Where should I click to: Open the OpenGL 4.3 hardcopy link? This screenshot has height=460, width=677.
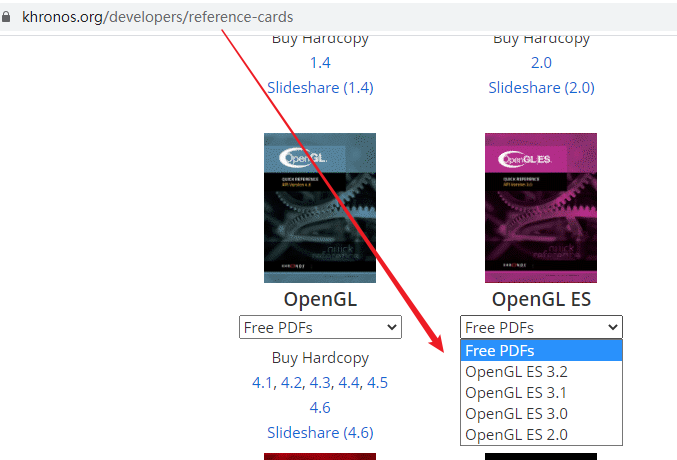pyautogui.click(x=320, y=383)
